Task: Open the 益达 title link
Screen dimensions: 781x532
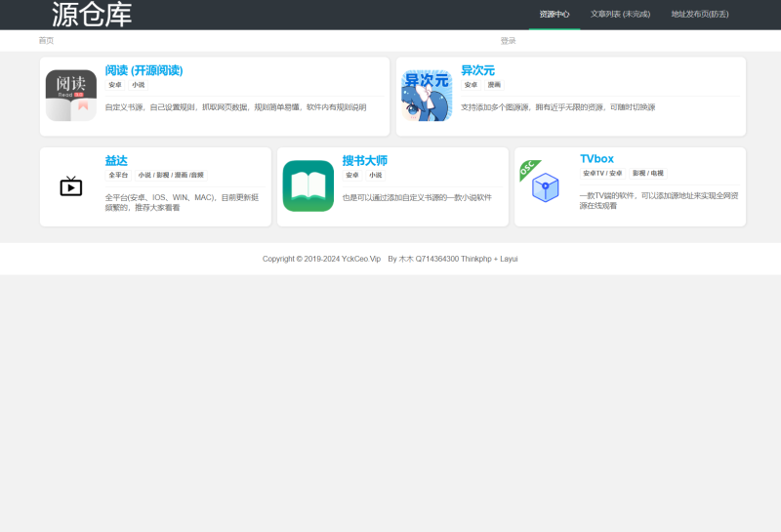Action: coord(116,160)
